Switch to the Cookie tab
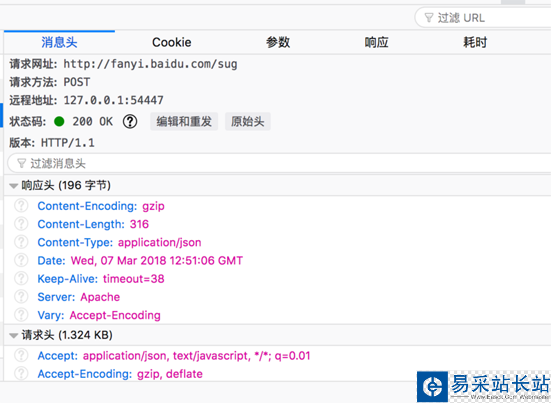 tap(171, 42)
